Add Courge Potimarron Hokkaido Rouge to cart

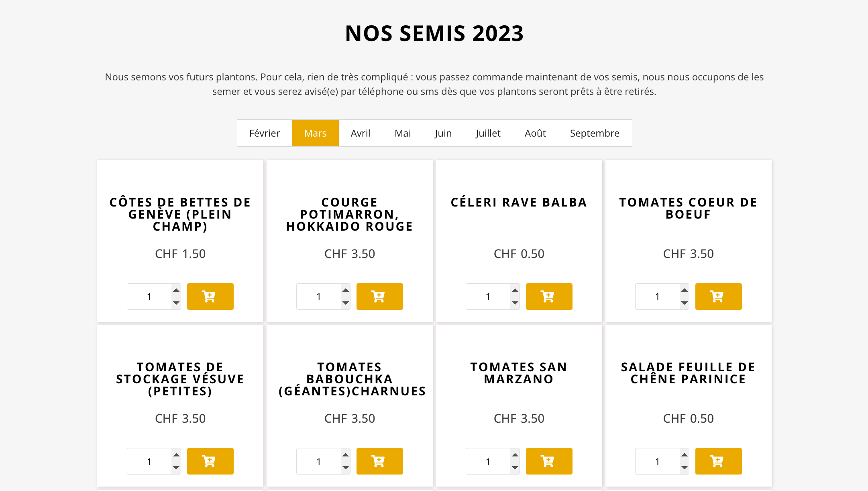pyautogui.click(x=379, y=297)
